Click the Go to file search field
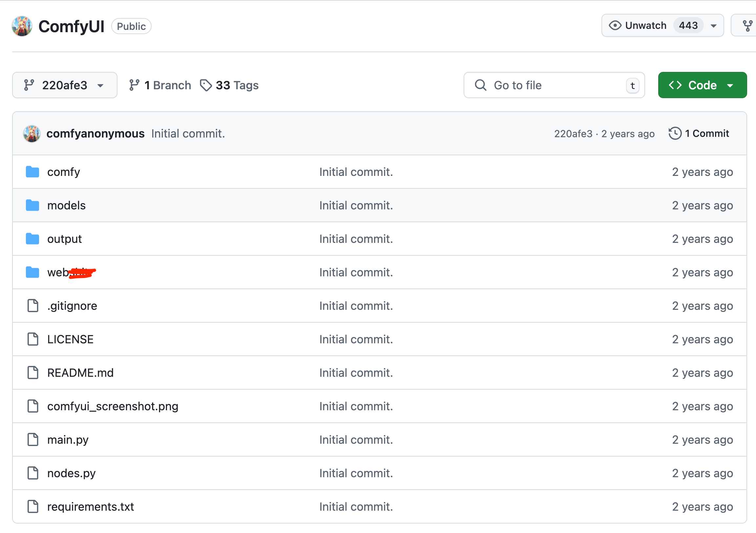Screen dimensions: 756x533 [554, 85]
